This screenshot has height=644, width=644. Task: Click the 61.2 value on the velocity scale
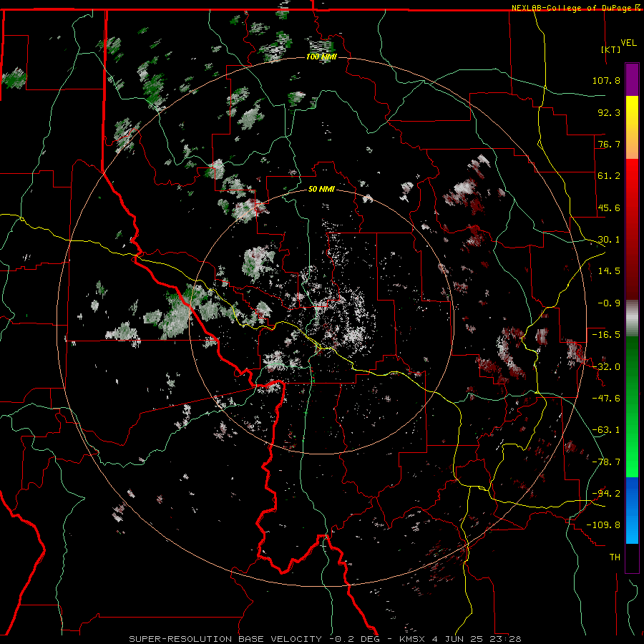[x=609, y=176]
